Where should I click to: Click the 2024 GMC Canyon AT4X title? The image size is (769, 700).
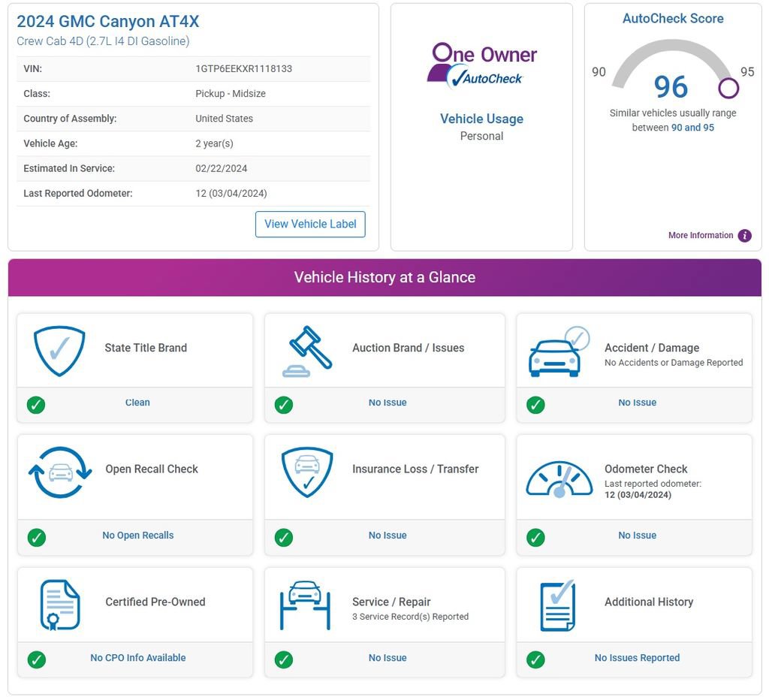point(108,22)
